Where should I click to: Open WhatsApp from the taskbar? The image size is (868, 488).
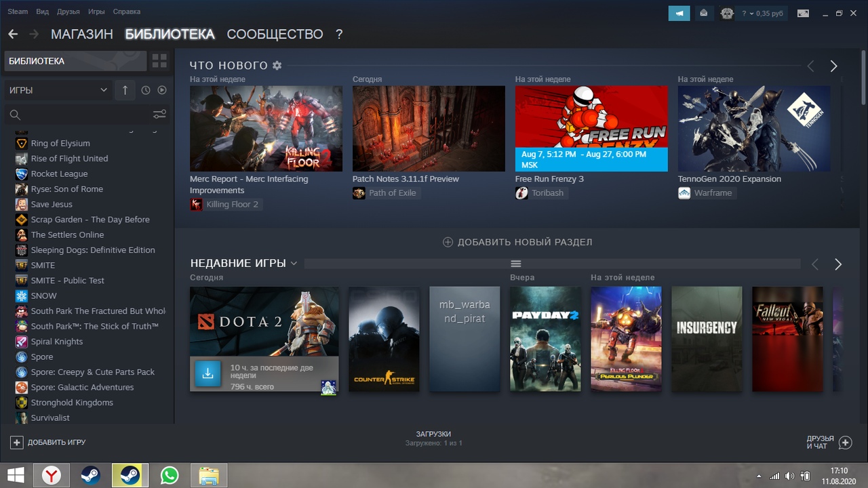[x=170, y=475]
